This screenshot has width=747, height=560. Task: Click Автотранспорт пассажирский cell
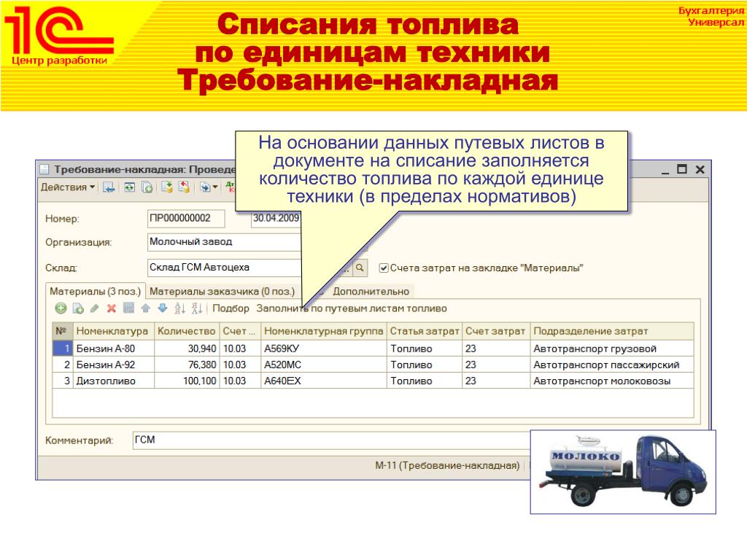pyautogui.click(x=612, y=365)
